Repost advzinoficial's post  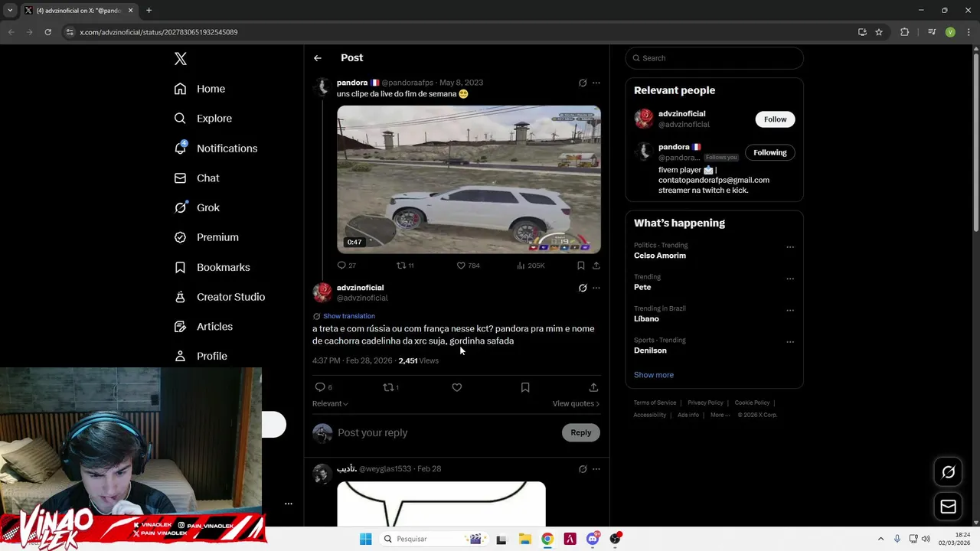pyautogui.click(x=390, y=387)
